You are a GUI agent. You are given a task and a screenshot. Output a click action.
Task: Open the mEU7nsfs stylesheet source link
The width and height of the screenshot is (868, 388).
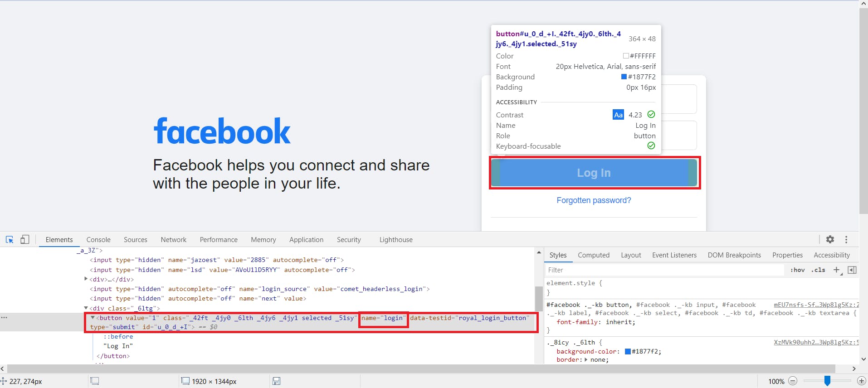pyautogui.click(x=816, y=305)
